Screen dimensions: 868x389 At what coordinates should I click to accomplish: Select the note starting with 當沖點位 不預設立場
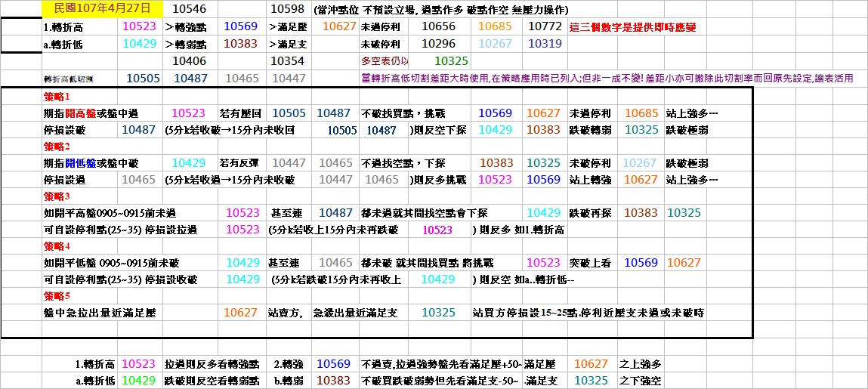click(440, 10)
